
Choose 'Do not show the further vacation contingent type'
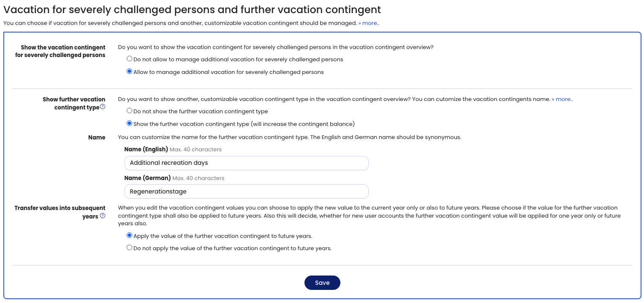pos(130,111)
